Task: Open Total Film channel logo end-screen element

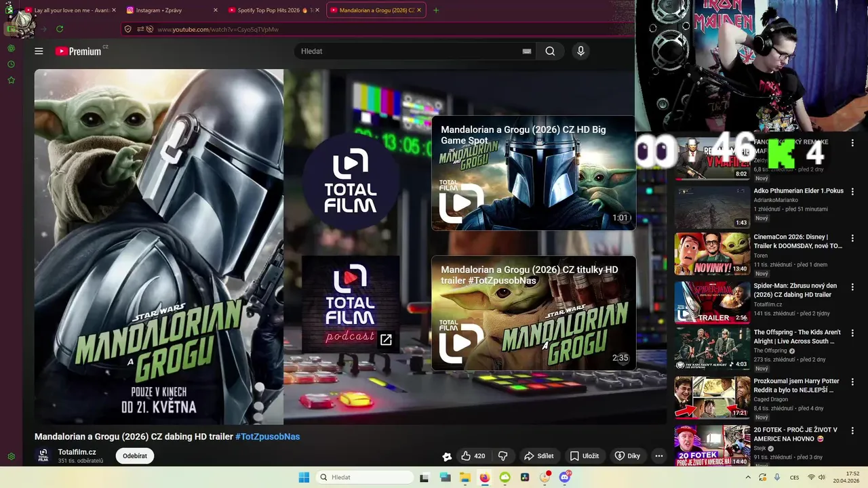Action: point(351,180)
